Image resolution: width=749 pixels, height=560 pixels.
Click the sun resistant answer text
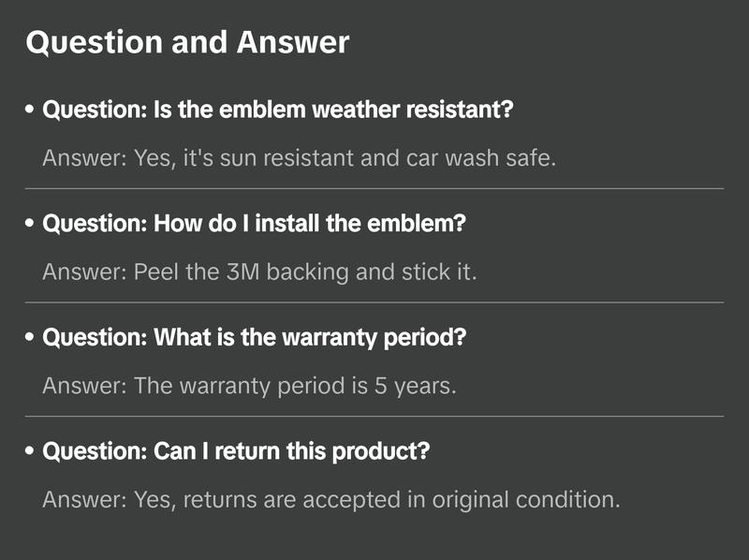click(300, 157)
